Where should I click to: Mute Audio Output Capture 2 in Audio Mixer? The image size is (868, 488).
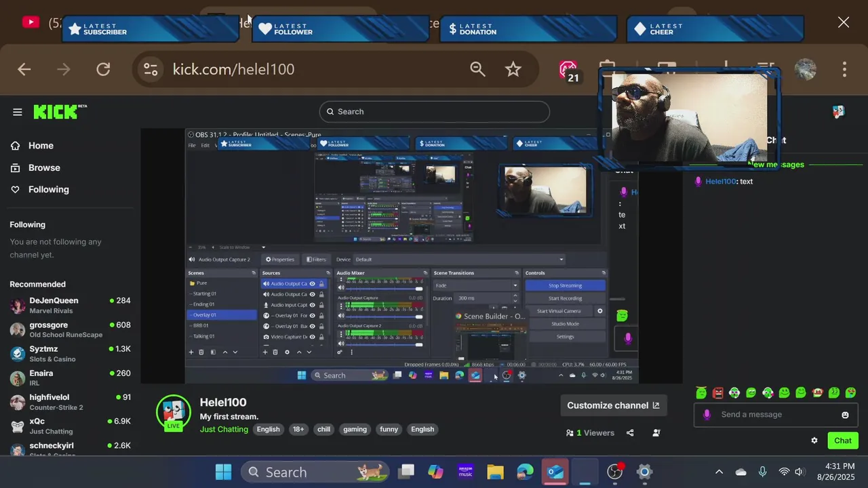click(340, 344)
